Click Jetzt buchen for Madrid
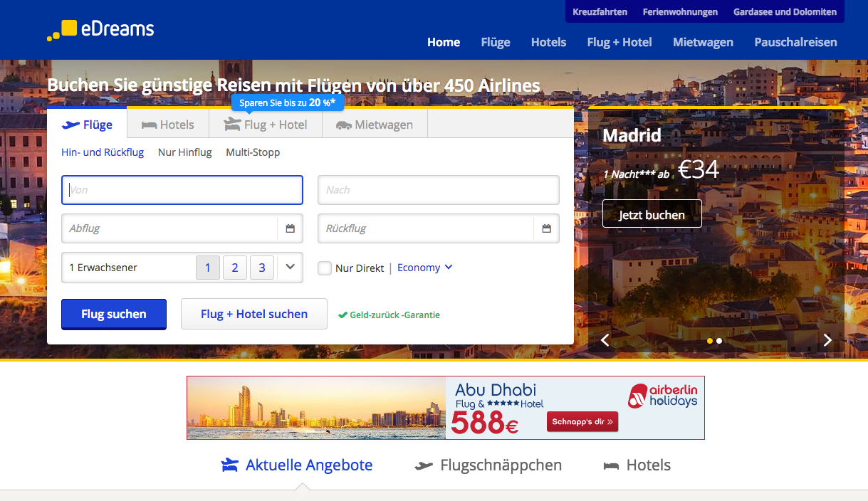This screenshot has height=501, width=868. (652, 214)
